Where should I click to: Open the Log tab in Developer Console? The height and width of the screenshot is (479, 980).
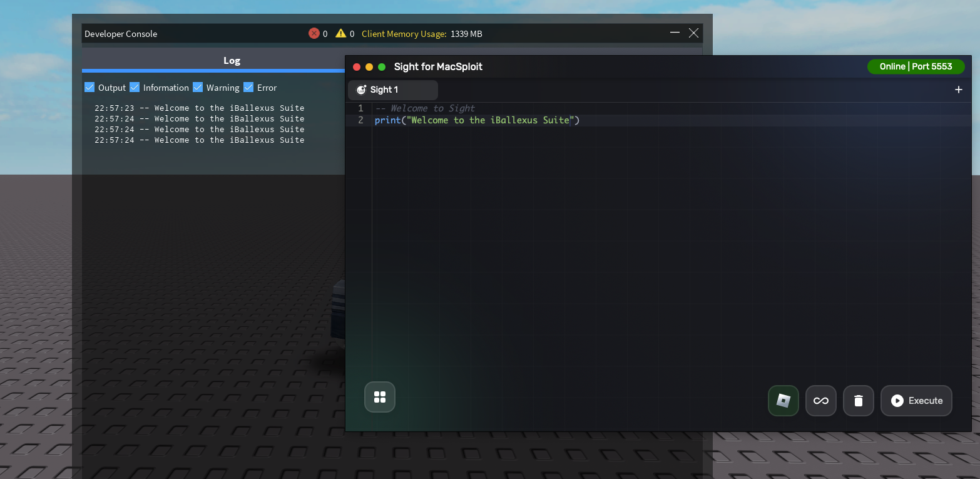click(232, 61)
